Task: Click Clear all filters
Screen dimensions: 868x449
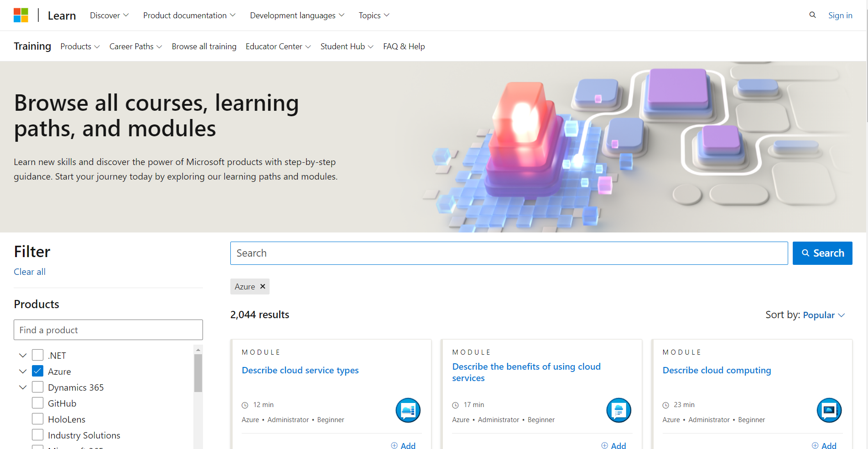Action: coord(30,272)
